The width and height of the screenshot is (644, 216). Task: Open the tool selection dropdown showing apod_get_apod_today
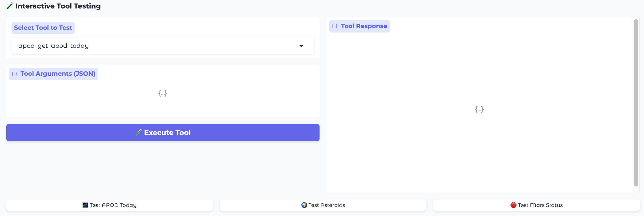163,46
